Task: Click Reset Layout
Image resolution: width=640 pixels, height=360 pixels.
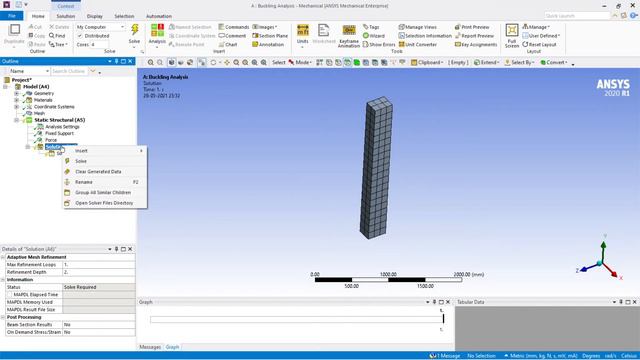Action: coord(539,44)
